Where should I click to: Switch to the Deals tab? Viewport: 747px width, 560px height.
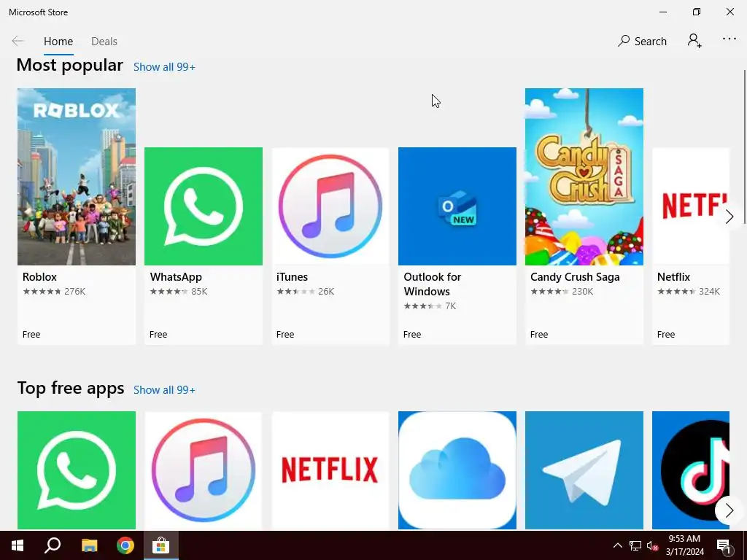104,42
